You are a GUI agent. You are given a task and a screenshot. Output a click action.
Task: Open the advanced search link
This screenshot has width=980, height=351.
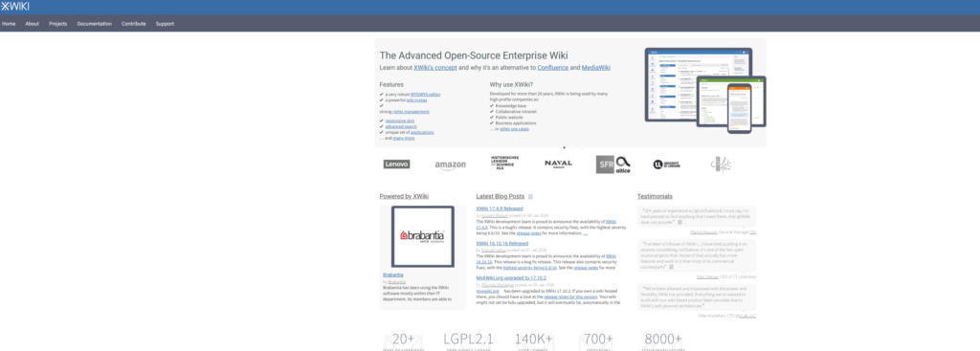coord(401,126)
